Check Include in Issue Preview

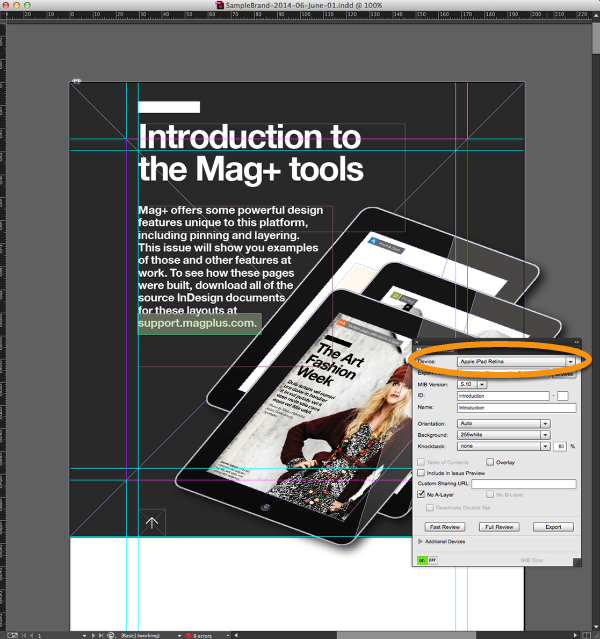[x=421, y=473]
